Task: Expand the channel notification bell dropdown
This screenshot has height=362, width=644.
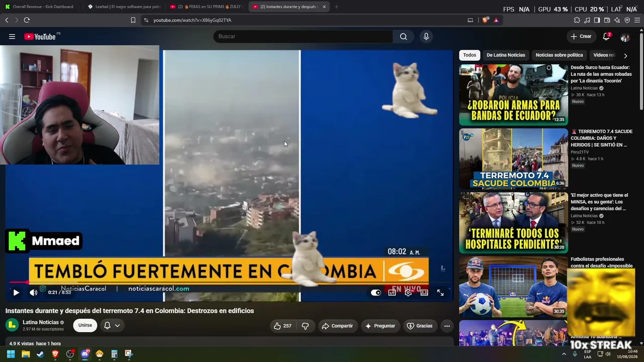Action: click(112, 325)
